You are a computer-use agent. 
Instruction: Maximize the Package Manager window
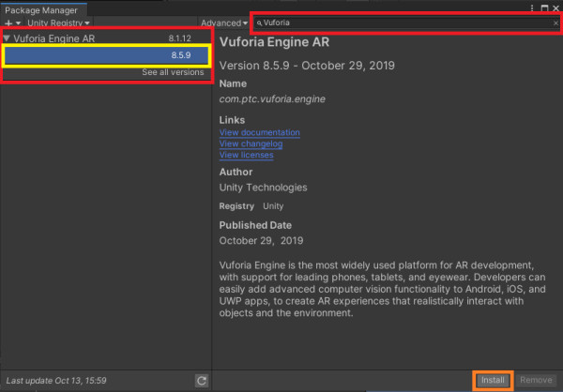[x=544, y=8]
